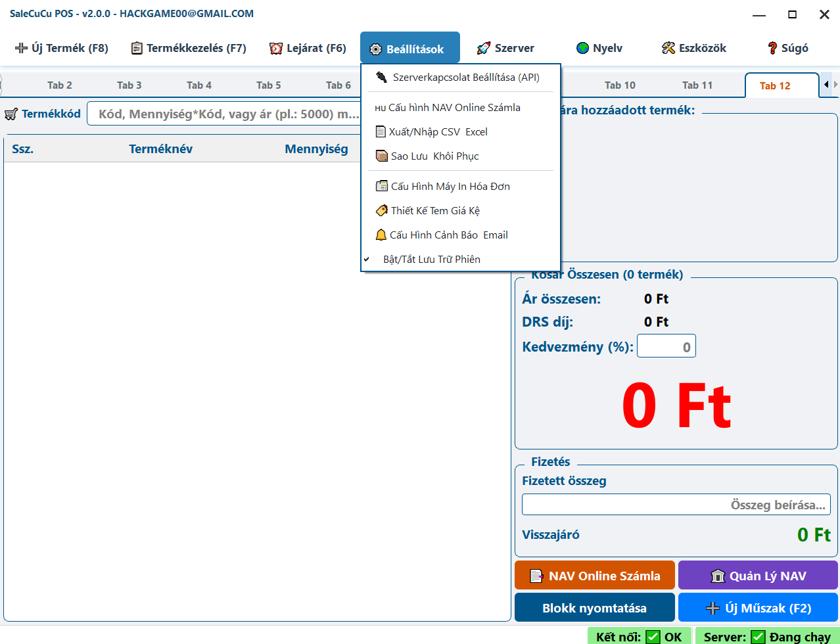Open Lejárat (F6) expiry menu

coord(308,48)
